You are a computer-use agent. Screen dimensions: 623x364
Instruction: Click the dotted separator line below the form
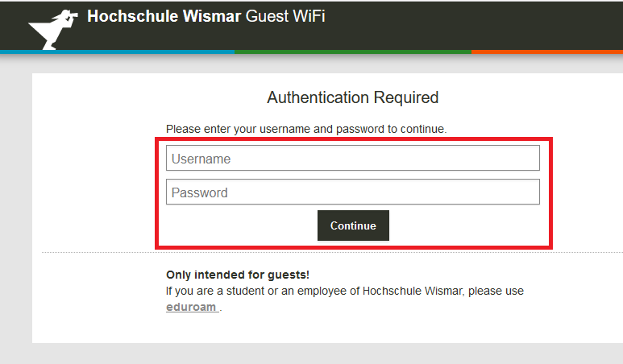tap(332, 252)
